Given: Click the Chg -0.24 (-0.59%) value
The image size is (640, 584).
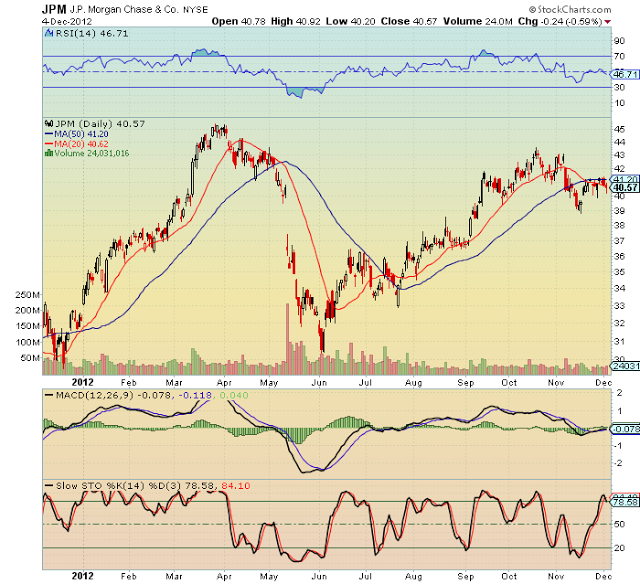Looking at the screenshot, I should [560, 22].
